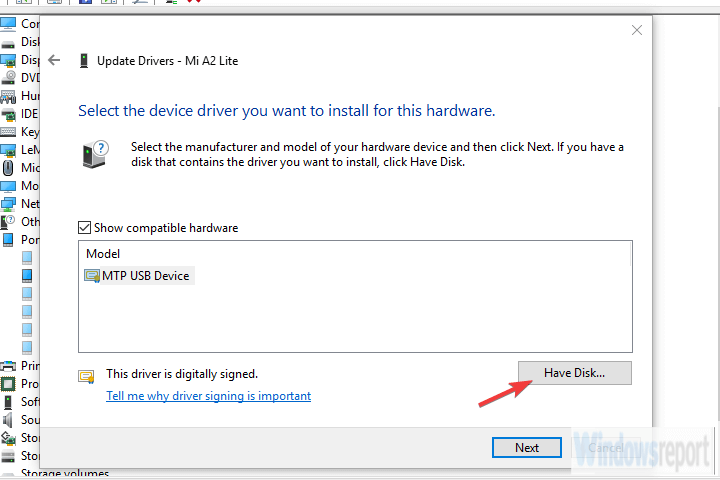720x480 pixels.
Task: Click the Have Disk... button
Action: 574,373
